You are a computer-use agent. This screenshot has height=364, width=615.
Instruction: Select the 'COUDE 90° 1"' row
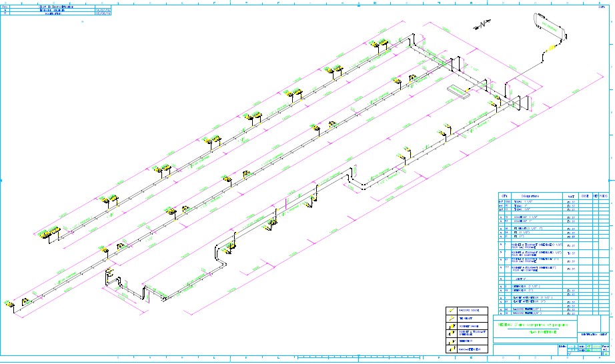[554, 221]
